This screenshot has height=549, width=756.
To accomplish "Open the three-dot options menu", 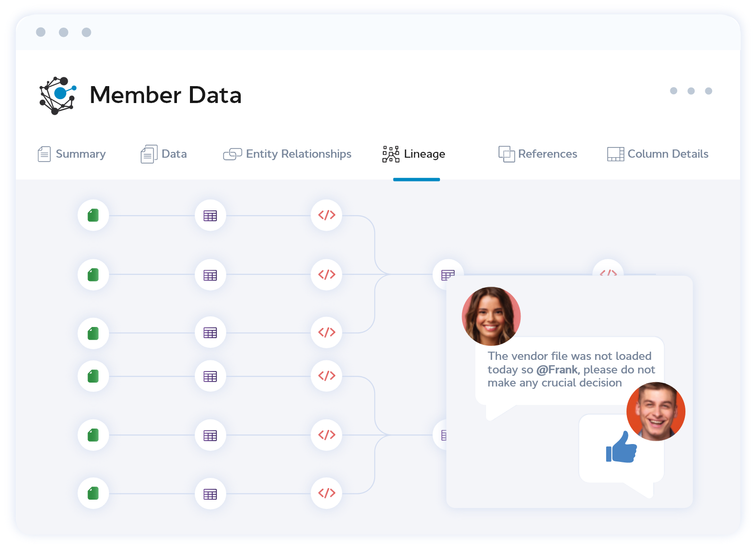I will [691, 91].
